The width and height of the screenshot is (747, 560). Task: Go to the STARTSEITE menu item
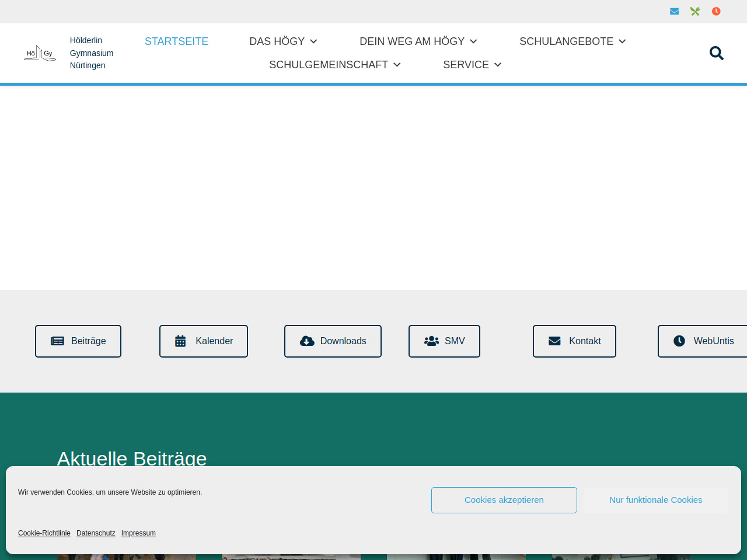tap(176, 41)
